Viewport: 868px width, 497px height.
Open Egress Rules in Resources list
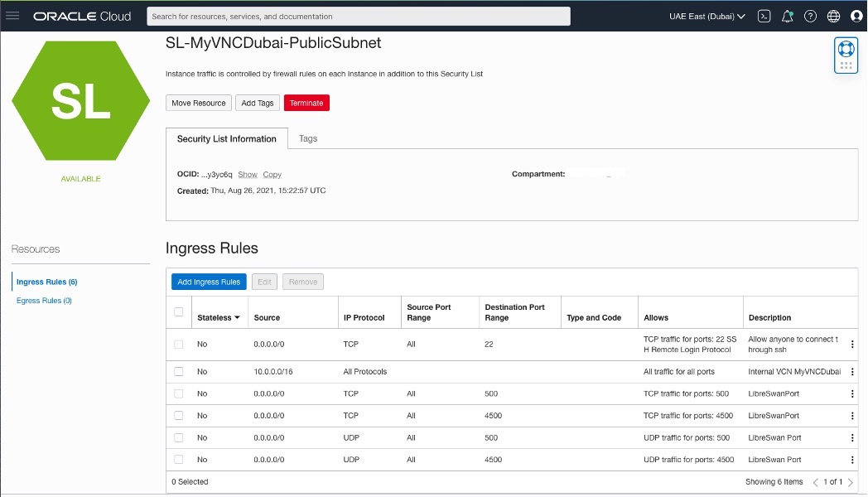[44, 301]
